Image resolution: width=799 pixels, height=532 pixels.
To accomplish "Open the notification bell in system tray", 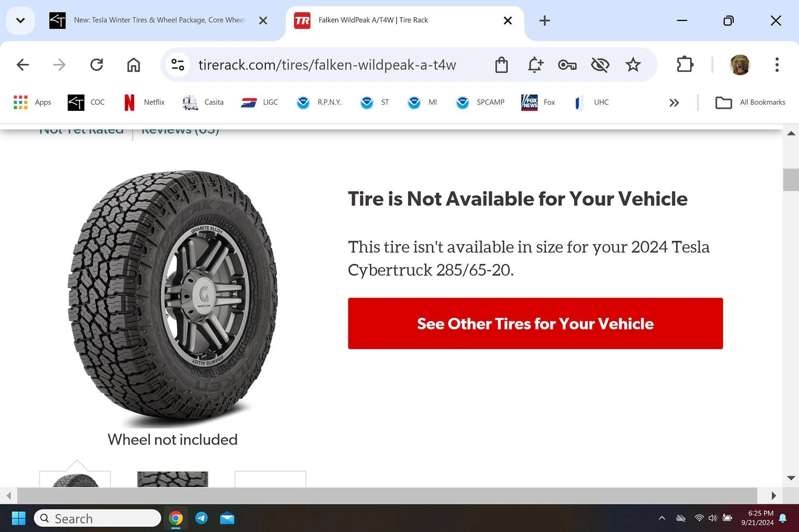I will point(783,518).
